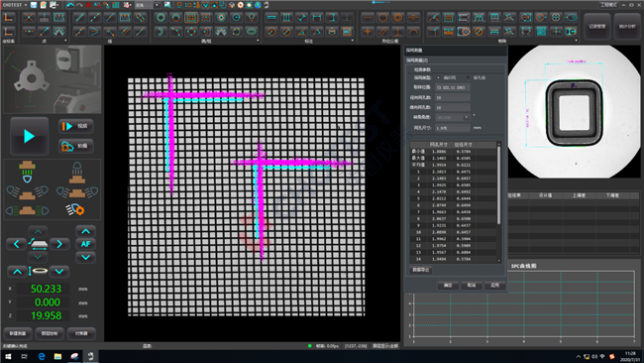Select the second mesh type radio button
Viewport: 644px width, 363px height.
pos(468,77)
